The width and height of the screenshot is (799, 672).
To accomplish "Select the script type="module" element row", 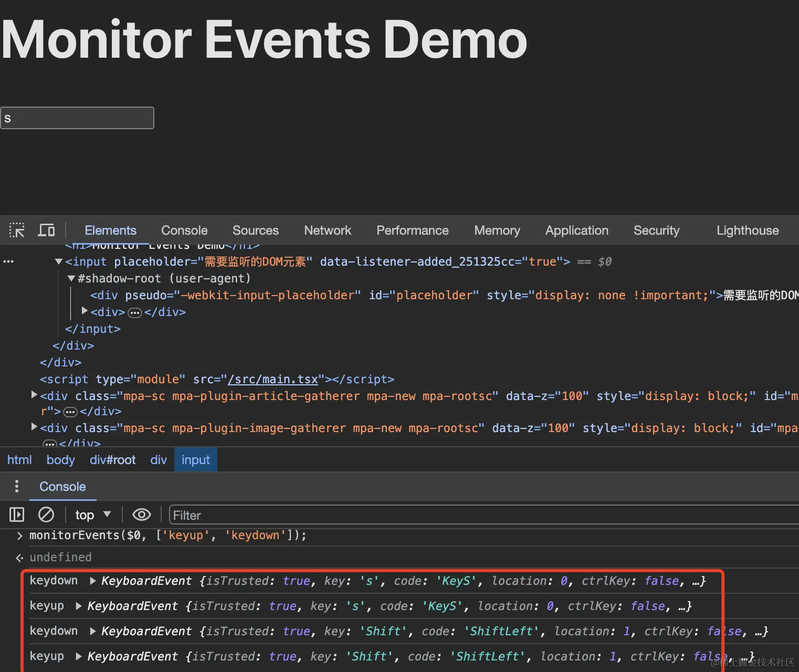I will [x=217, y=379].
